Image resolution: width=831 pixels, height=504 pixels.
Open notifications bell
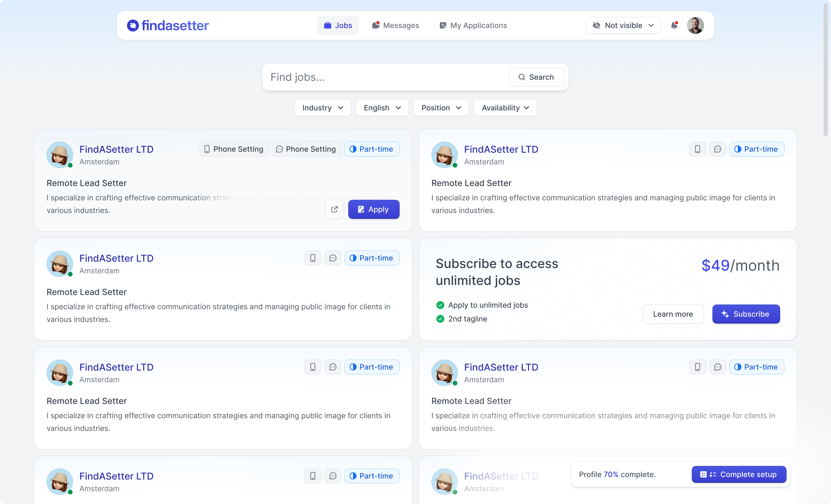tap(674, 25)
